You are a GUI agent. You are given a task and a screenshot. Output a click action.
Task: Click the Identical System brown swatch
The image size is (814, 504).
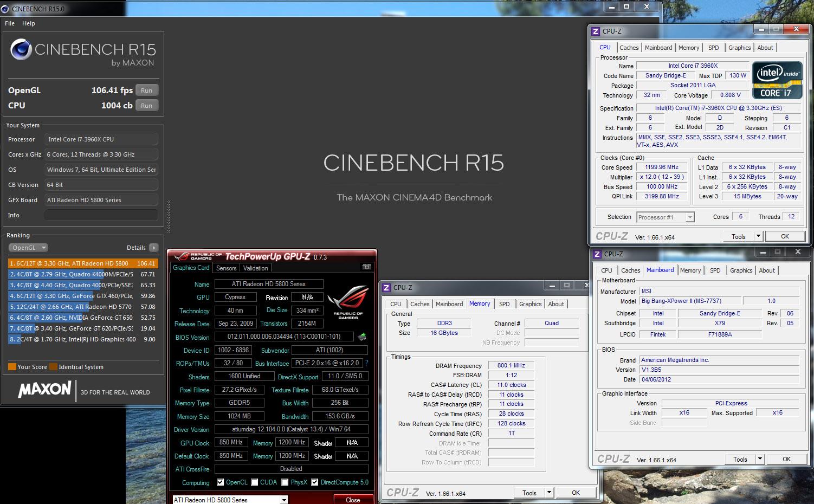point(53,367)
